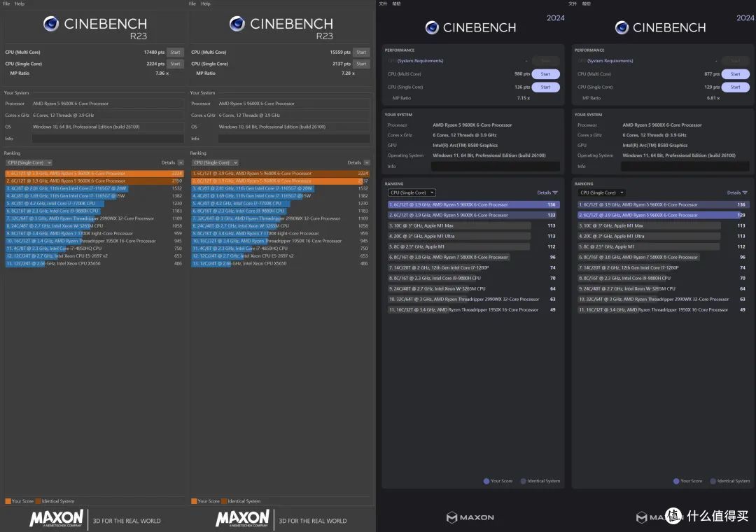The width and height of the screenshot is (756, 532).
Task: Expand Details arrow in the 17480 pts R23 window
Action: (x=181, y=162)
